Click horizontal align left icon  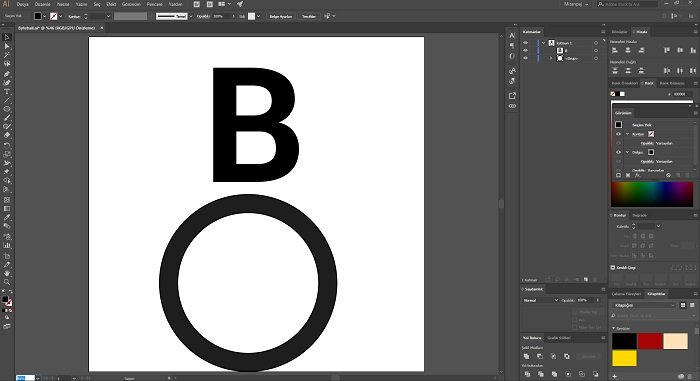point(615,50)
